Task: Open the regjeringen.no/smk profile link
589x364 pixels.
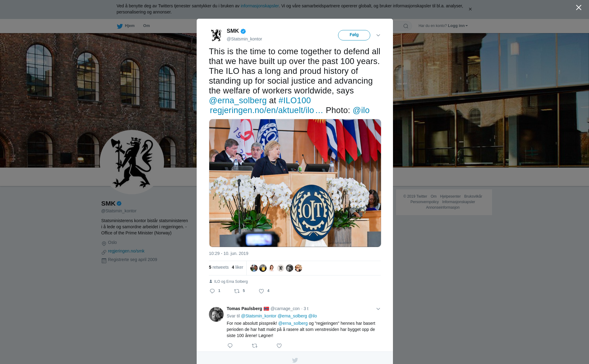Action: tap(126, 251)
